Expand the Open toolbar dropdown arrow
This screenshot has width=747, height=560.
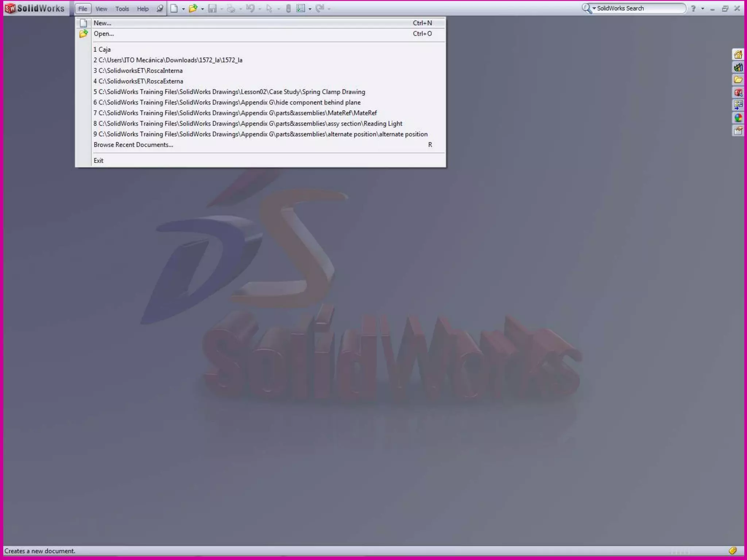click(x=202, y=9)
